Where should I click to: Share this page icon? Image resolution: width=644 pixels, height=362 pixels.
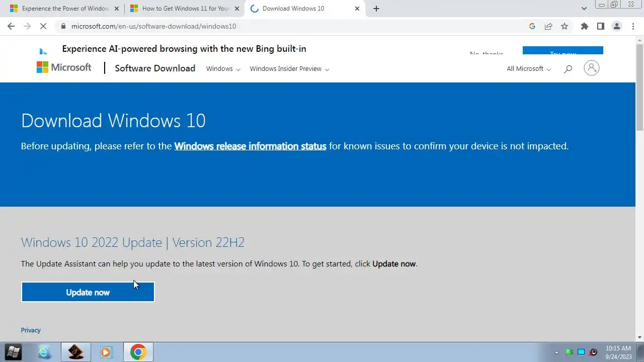coord(548,26)
